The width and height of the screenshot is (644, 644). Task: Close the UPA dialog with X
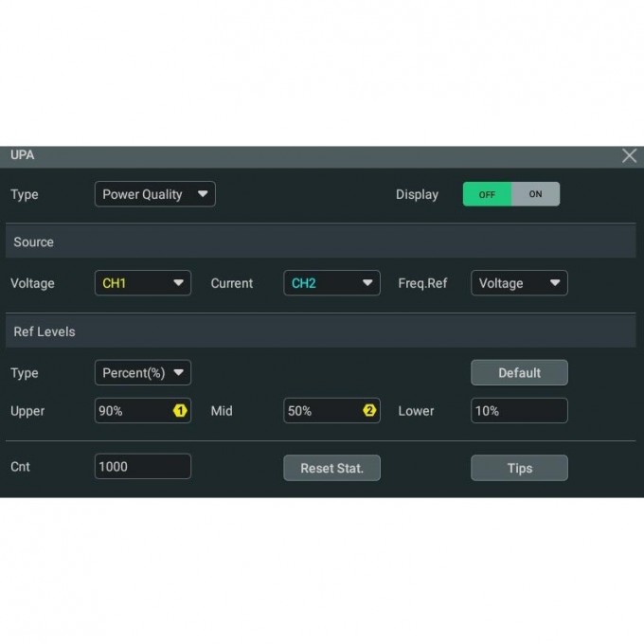pos(629,156)
